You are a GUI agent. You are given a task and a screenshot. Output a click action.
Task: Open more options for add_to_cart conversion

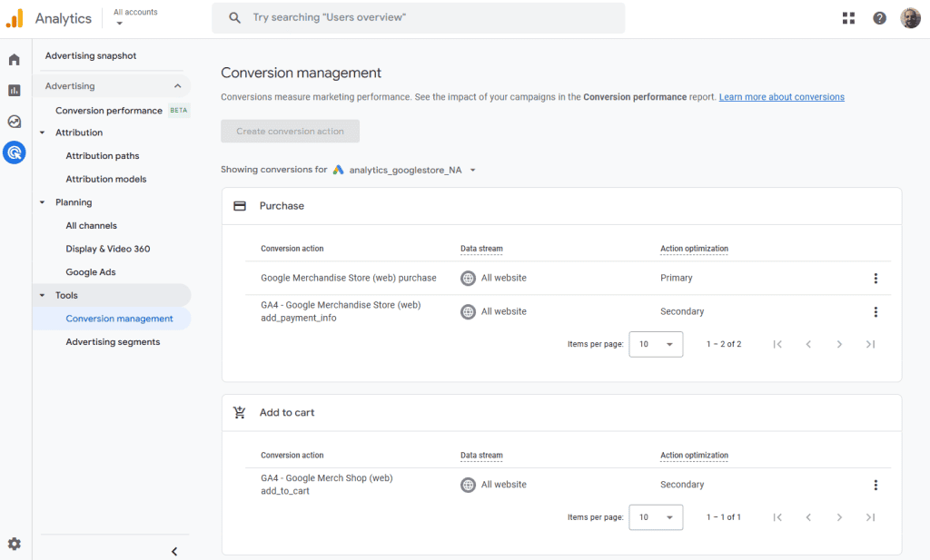876,486
